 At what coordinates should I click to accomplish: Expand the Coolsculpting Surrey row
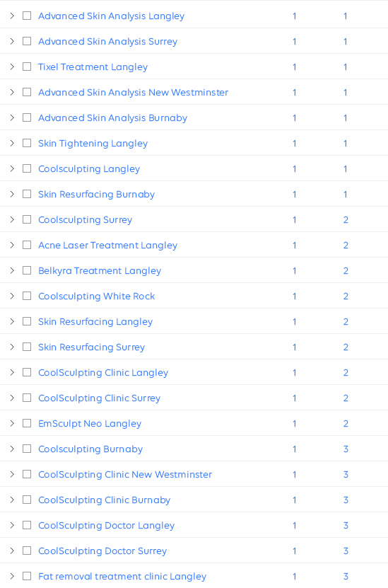coord(12,220)
